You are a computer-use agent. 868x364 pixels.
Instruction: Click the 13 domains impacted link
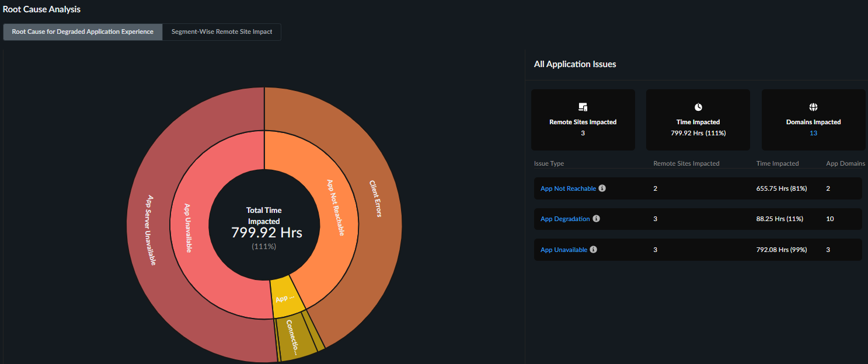point(813,133)
